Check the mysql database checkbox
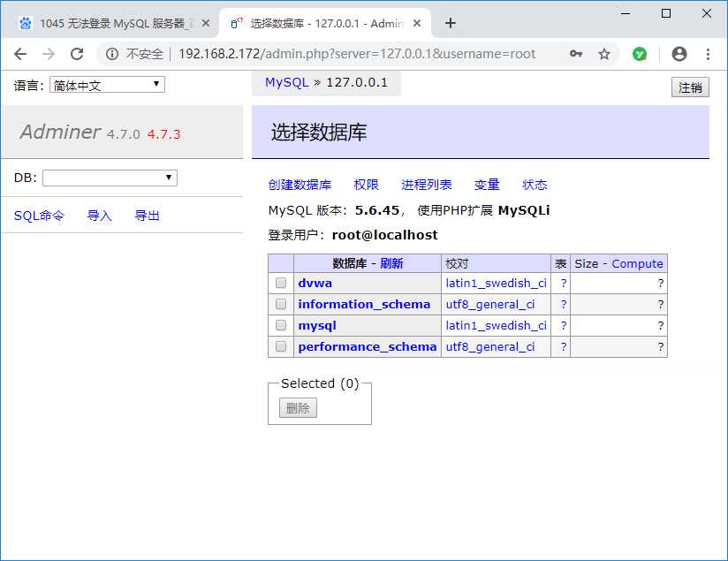 (x=281, y=325)
